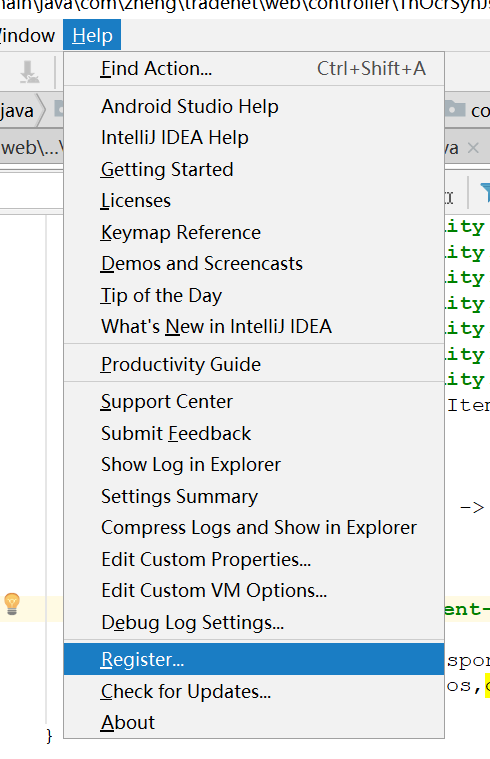Choose Edit Custom VM Options…

(254, 591)
